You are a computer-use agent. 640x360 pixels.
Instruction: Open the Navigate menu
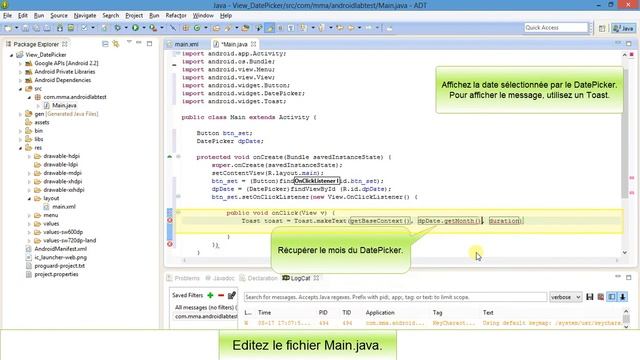(x=85, y=16)
